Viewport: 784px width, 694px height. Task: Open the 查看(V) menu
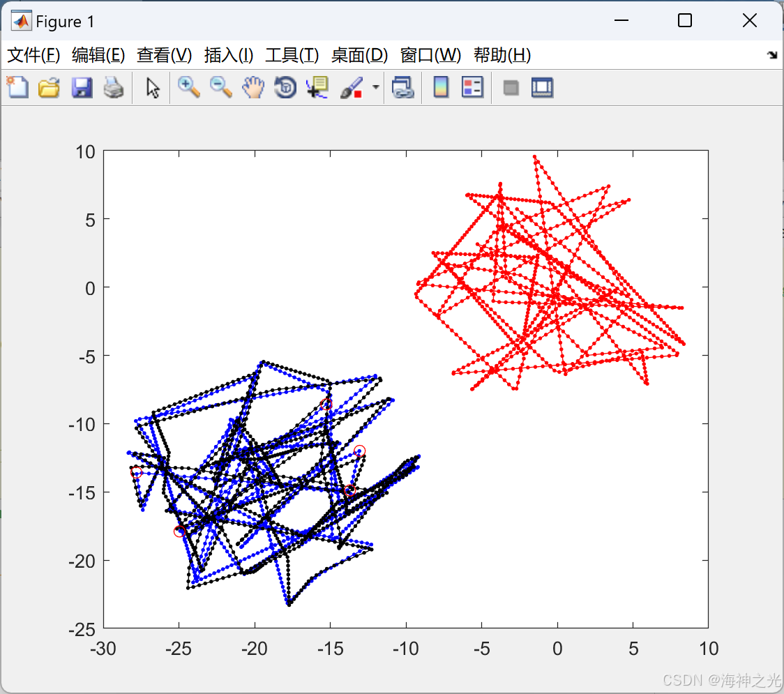(164, 55)
